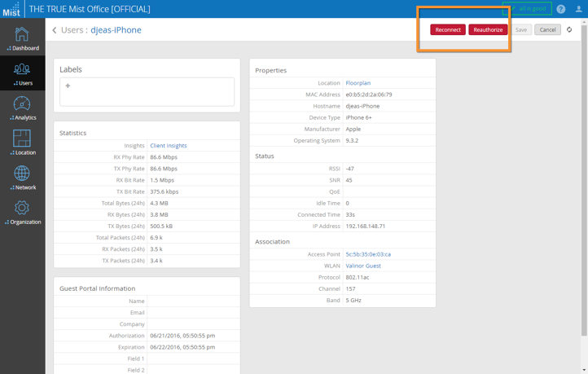The image size is (588, 374).
Task: Open the Client Insights link
Action: click(168, 146)
